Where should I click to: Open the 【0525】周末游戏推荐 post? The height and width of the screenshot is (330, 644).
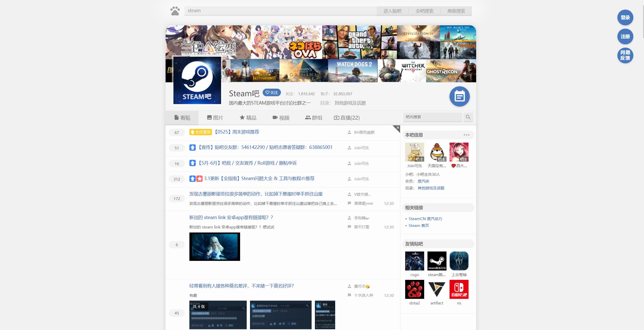point(237,132)
